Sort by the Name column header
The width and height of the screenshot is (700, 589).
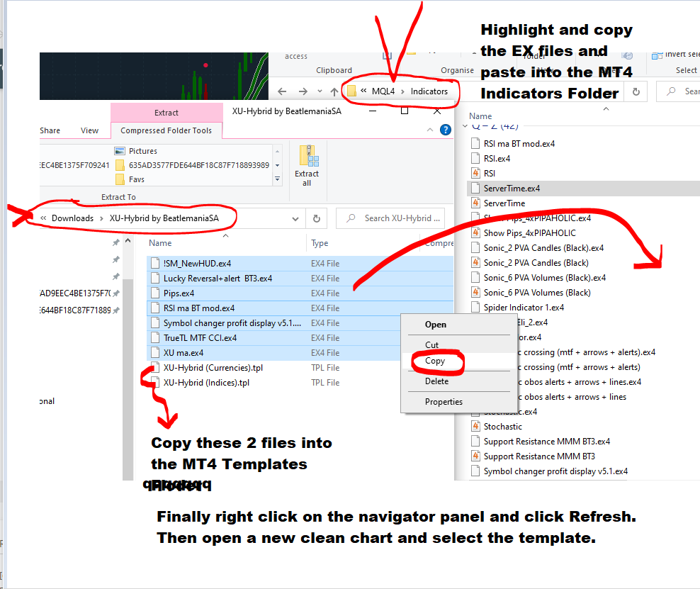160,243
